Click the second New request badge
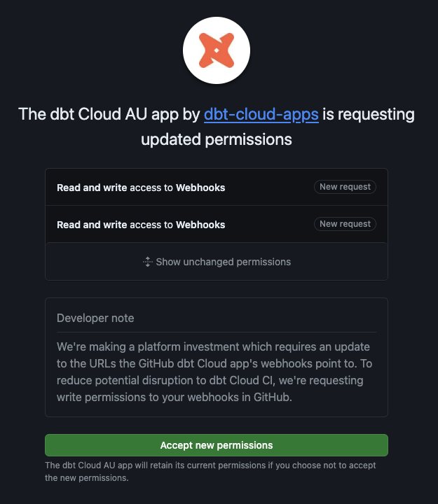Screen dimensions: 438x504 [x=345, y=224]
